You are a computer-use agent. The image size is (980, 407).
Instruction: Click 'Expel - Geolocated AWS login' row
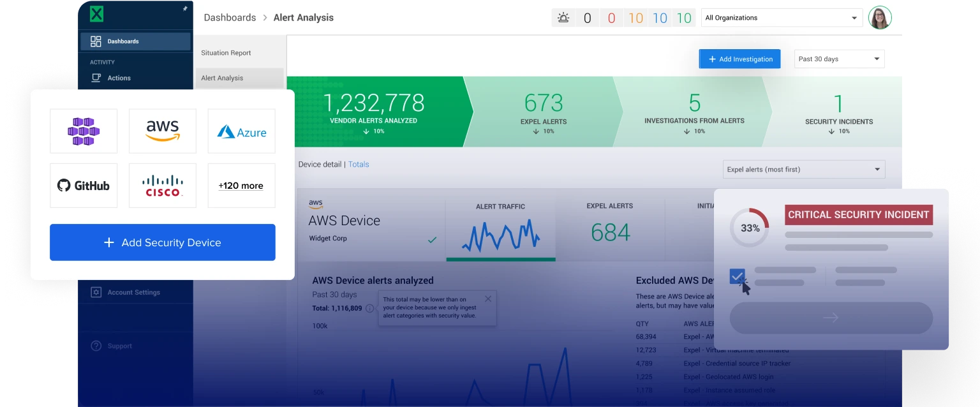coord(727,377)
